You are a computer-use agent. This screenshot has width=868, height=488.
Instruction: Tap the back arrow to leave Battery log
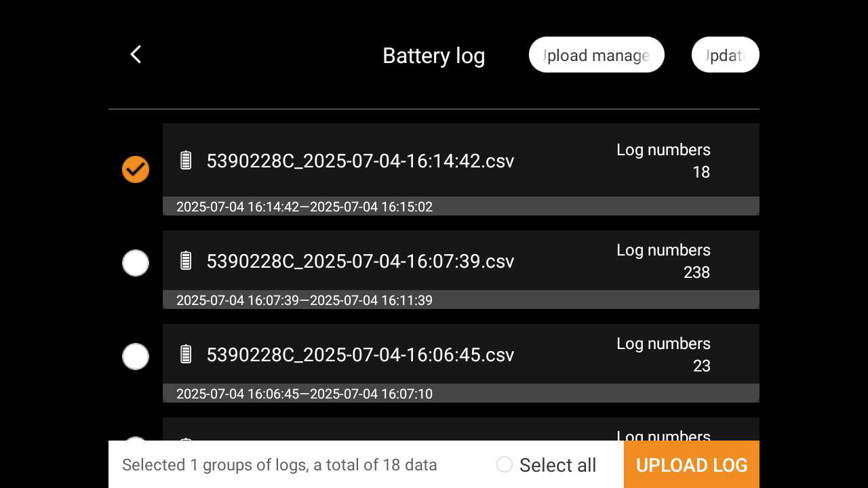point(136,54)
